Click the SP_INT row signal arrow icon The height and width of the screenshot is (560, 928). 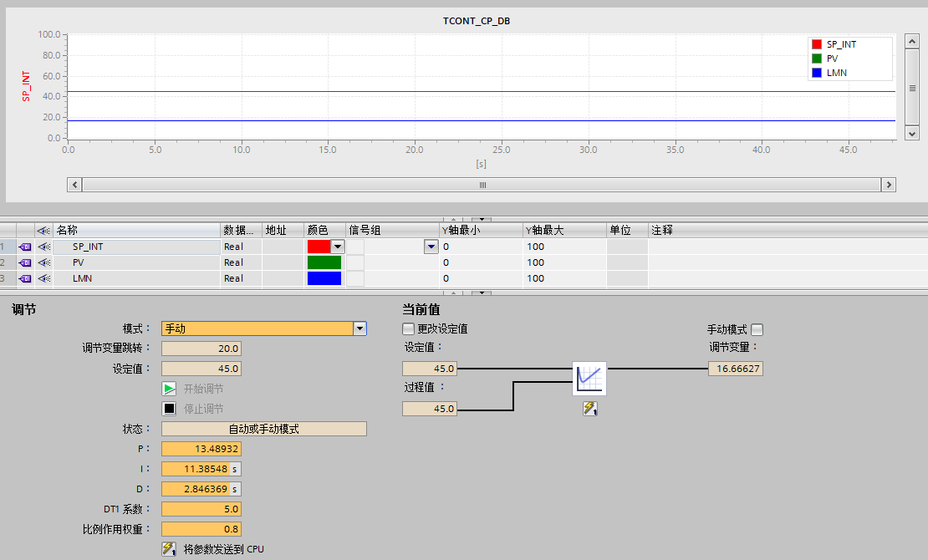[44, 247]
